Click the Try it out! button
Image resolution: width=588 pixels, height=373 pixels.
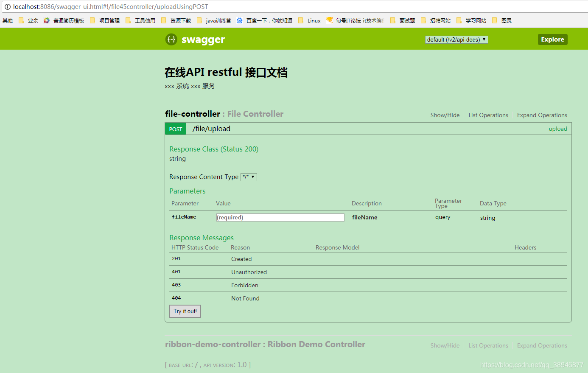(x=185, y=311)
